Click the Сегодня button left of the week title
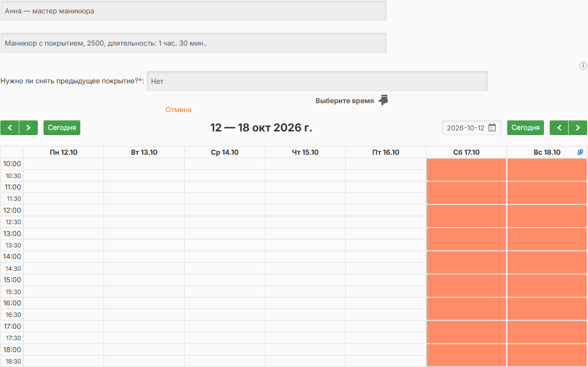Screen dimensions: 588x367 [x=62, y=127]
